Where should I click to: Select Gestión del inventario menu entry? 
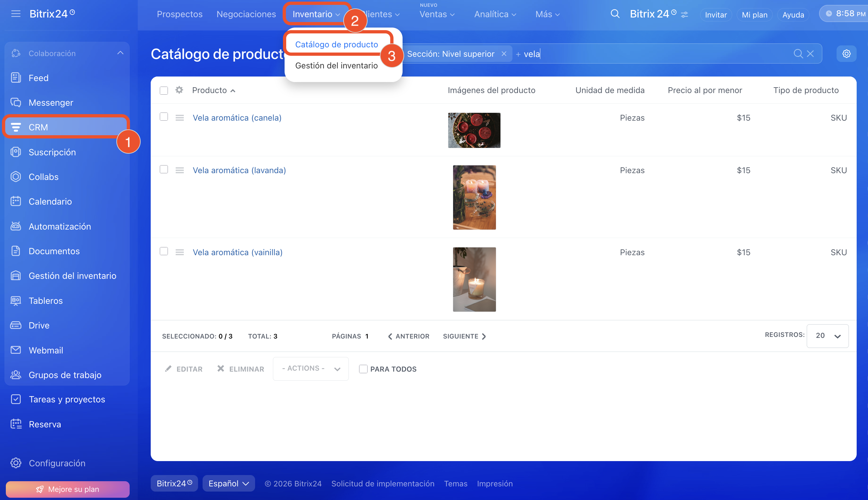tap(336, 65)
